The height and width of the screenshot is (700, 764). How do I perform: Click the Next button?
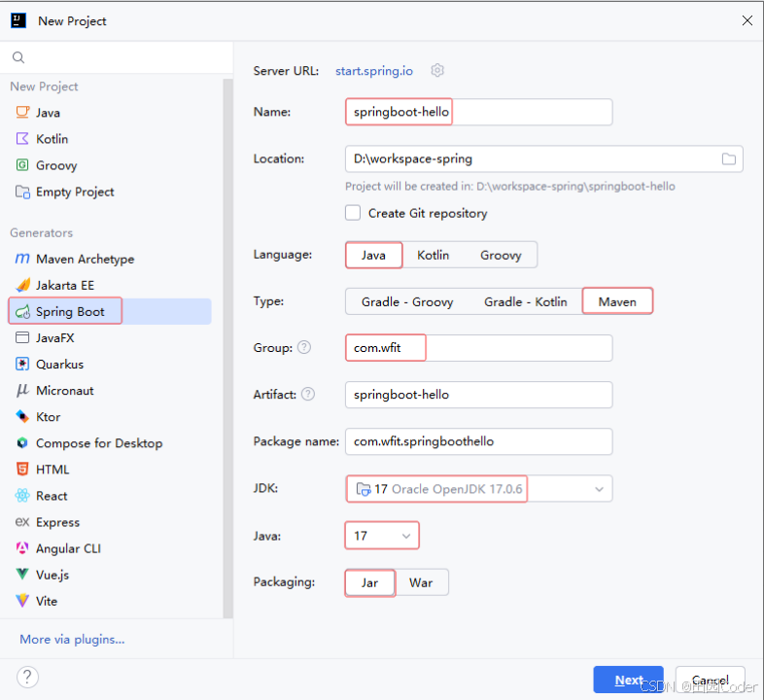(x=628, y=680)
